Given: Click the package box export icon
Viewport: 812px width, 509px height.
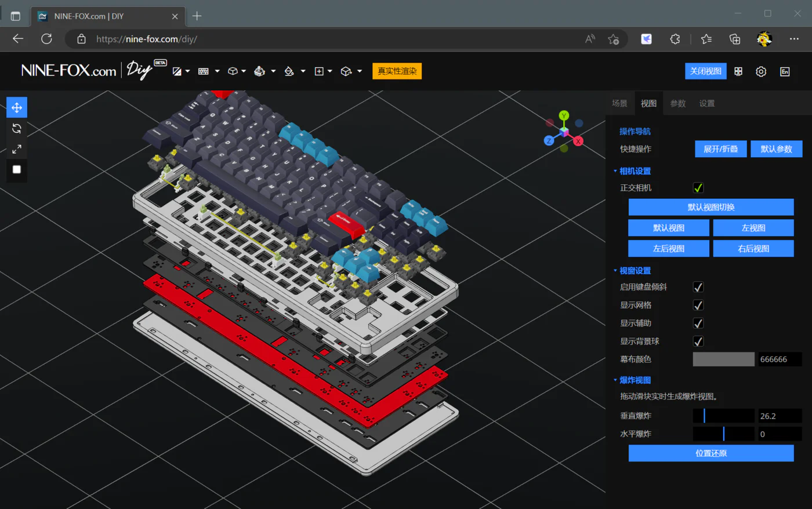Looking at the screenshot, I should (346, 71).
